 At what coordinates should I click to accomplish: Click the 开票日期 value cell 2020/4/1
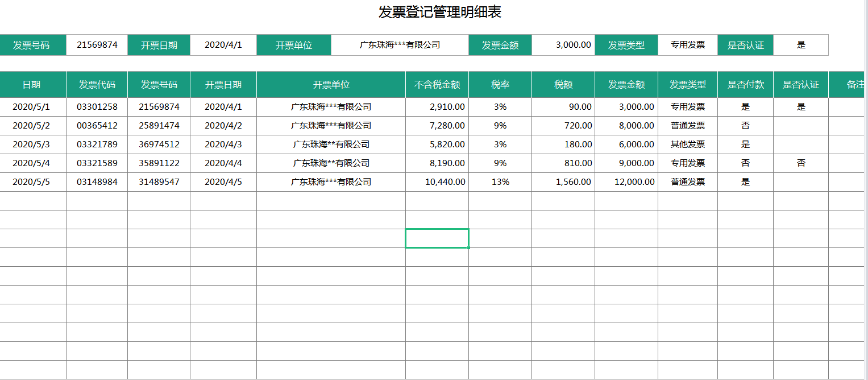[x=224, y=44]
